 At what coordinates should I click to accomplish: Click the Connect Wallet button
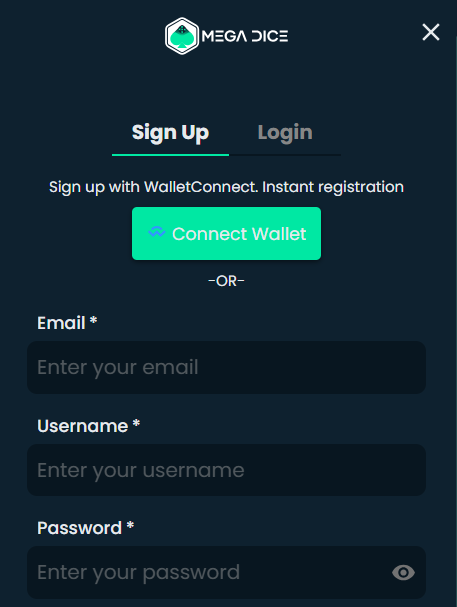point(226,233)
